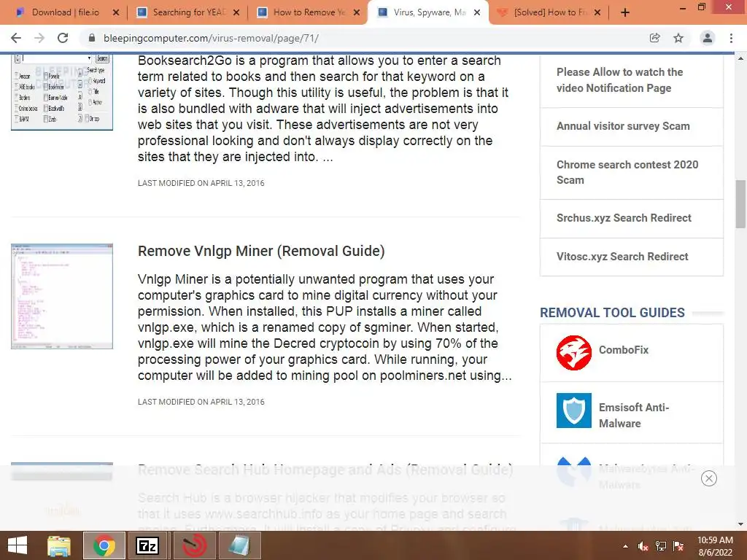Click the network tray icon
The height and width of the screenshot is (560, 747).
(661, 546)
